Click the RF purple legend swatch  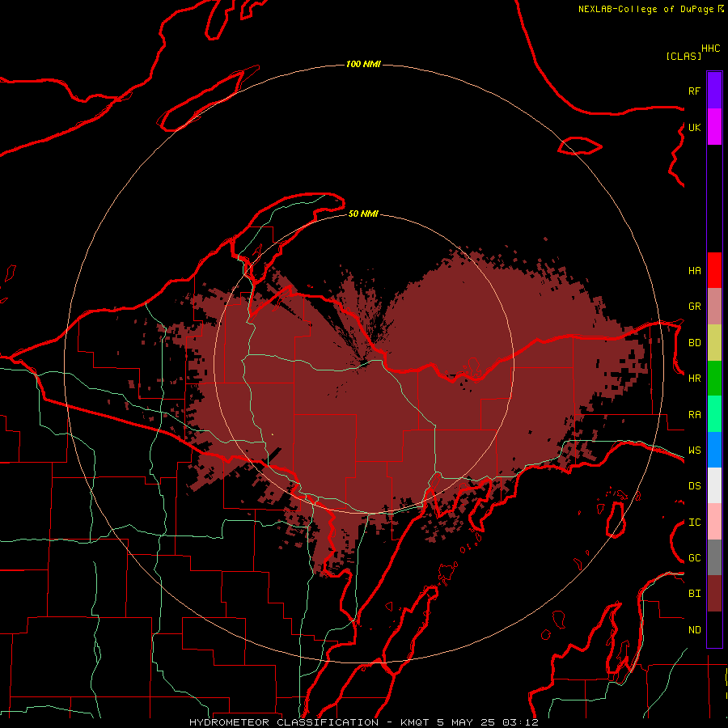[714, 91]
